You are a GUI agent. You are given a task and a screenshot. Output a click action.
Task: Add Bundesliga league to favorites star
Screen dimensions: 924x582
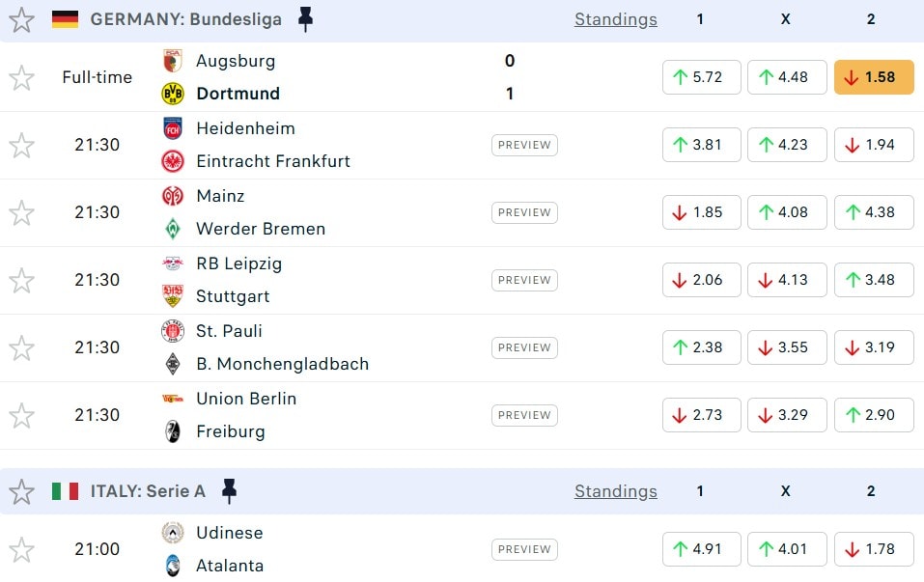(x=21, y=19)
